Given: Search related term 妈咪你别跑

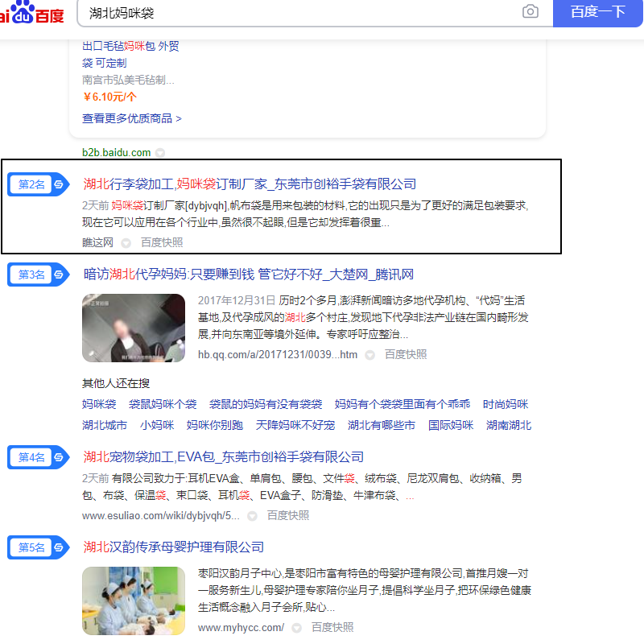Looking at the screenshot, I should pos(215,425).
